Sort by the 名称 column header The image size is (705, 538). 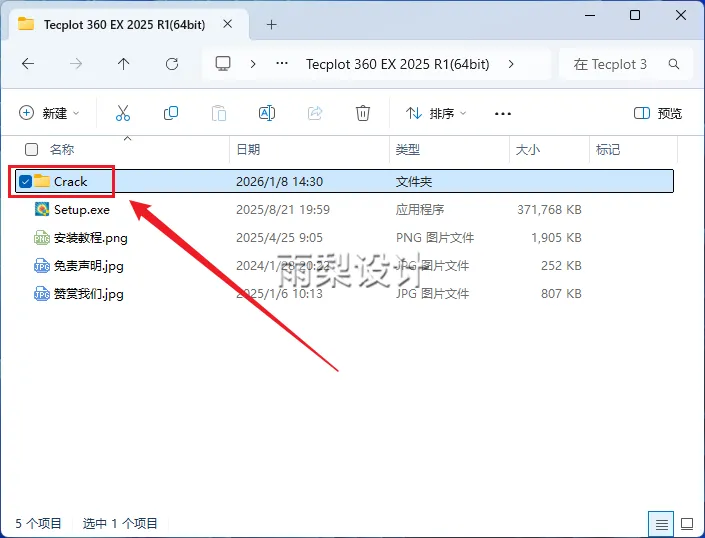tap(62, 149)
